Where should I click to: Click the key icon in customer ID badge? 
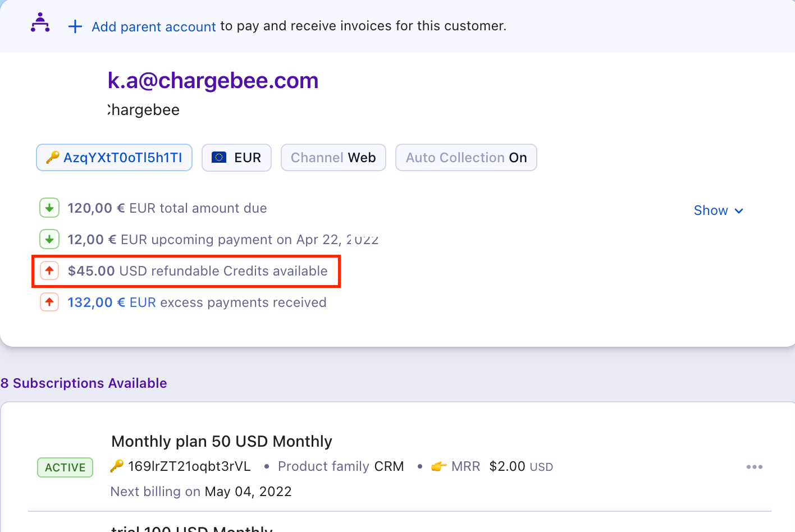(52, 158)
